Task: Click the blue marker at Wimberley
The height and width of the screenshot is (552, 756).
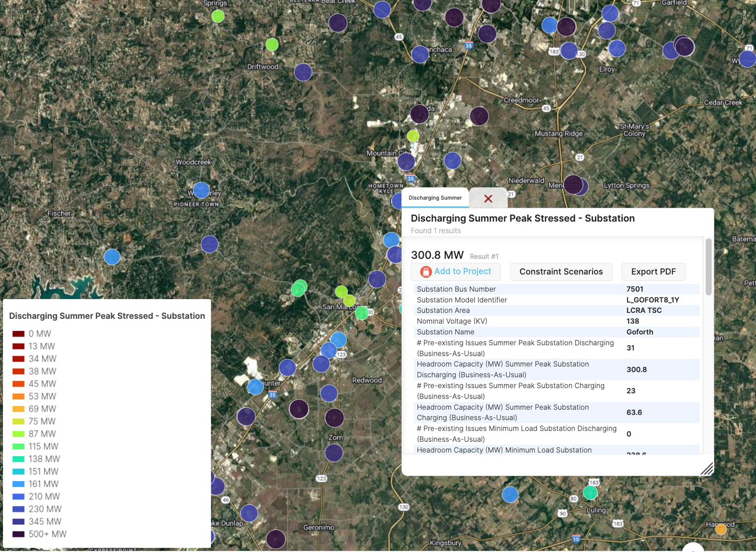Action: coord(201,190)
